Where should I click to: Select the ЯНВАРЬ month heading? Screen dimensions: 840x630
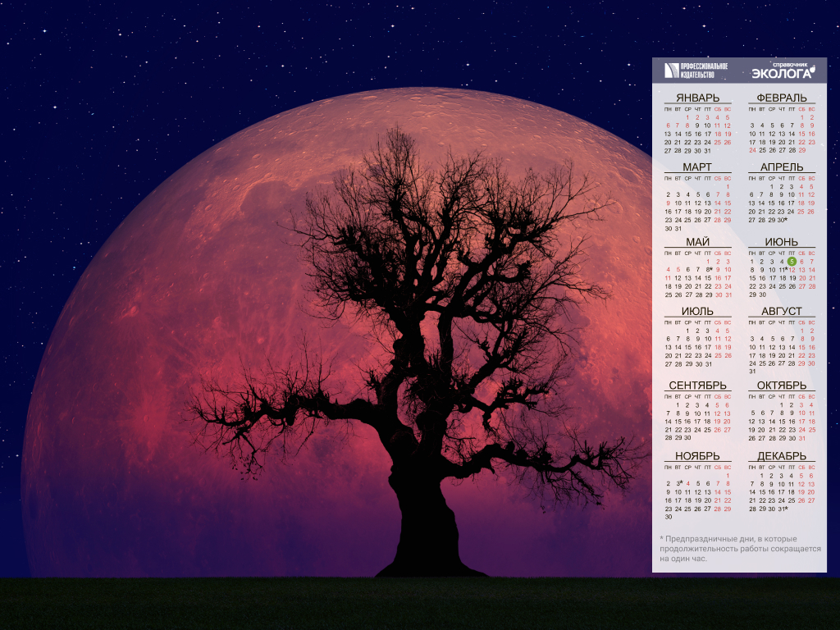[x=697, y=98]
